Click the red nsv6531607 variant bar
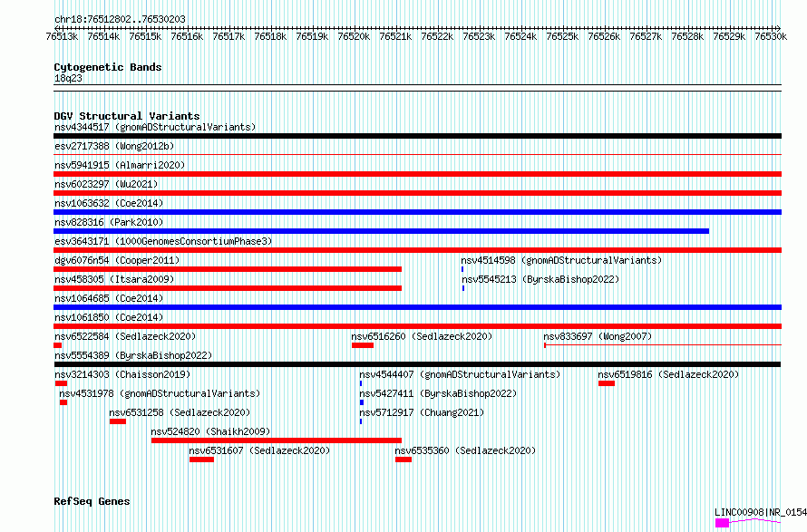Screen dimensions: 807x532 tap(201, 459)
